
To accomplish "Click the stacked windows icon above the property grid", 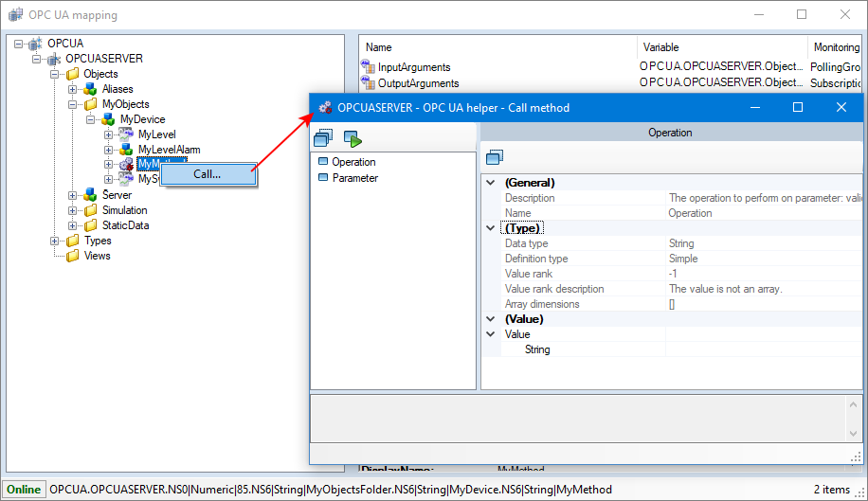I will 495,157.
